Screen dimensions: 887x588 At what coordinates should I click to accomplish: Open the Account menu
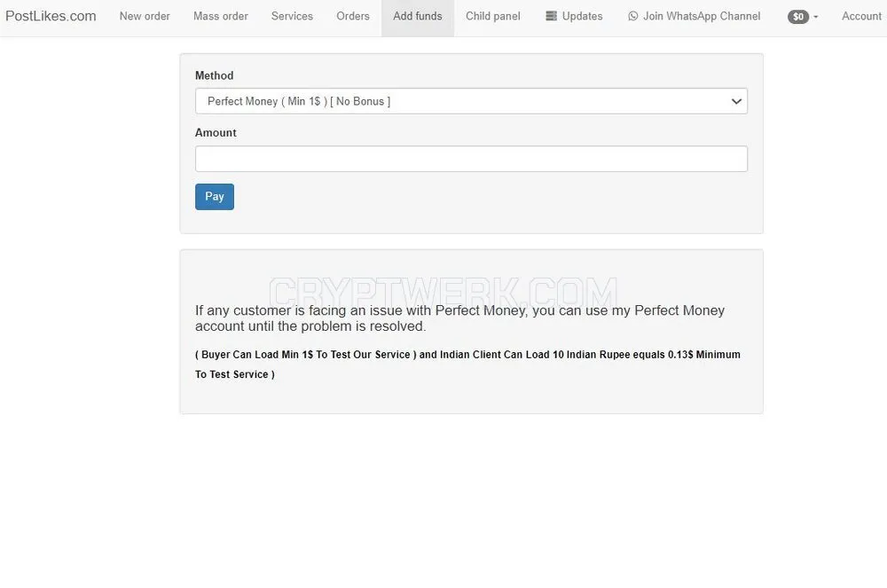pyautogui.click(x=861, y=16)
